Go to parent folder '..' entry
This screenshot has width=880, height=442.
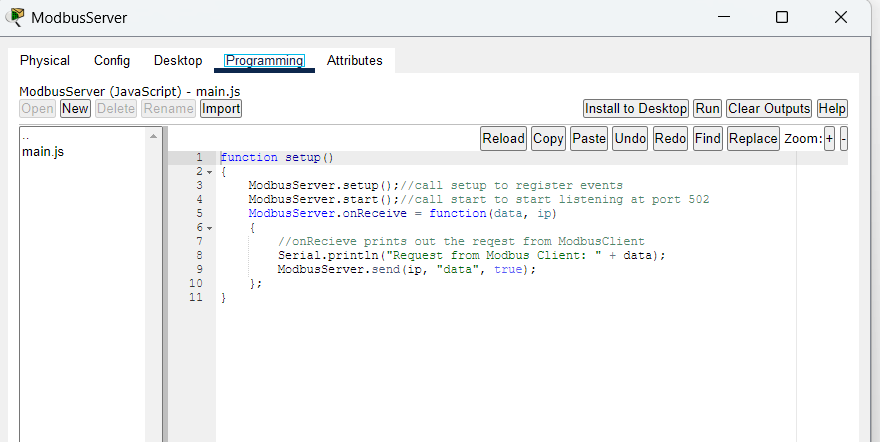point(25,137)
